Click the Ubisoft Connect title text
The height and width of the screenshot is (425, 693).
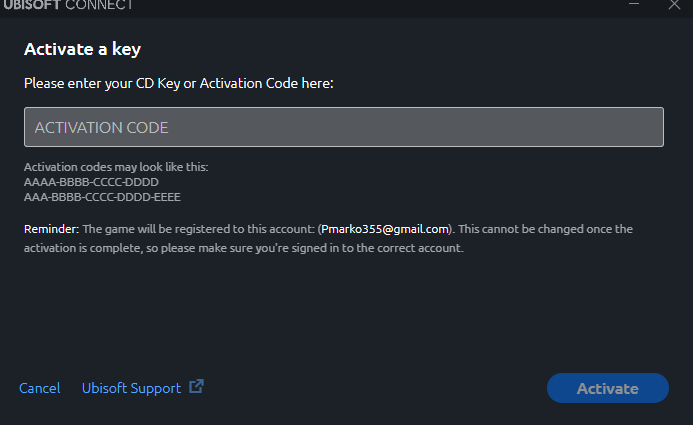[68, 5]
